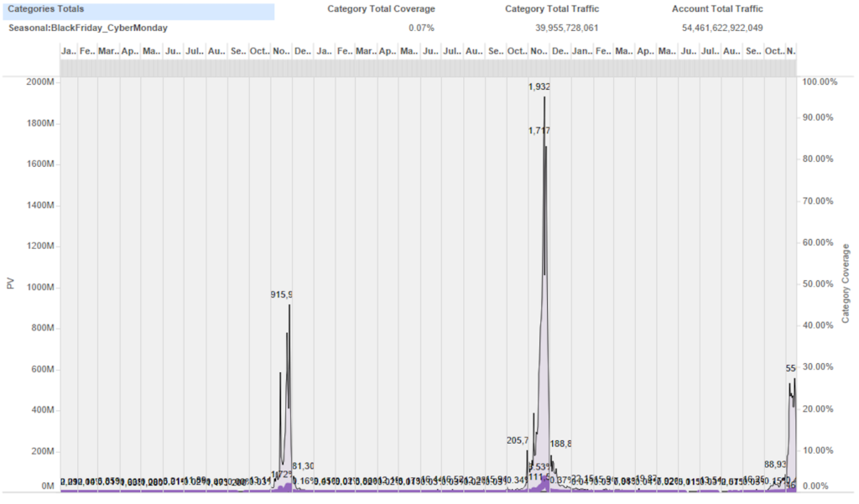859x504 pixels.
Task: Select the 915,9 peak data label
Action: 281,295
